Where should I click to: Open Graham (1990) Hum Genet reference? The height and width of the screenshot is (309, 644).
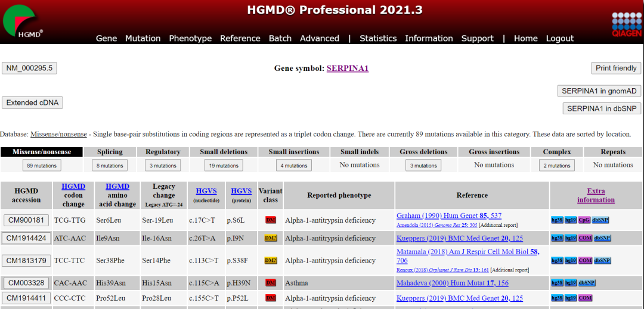(449, 215)
